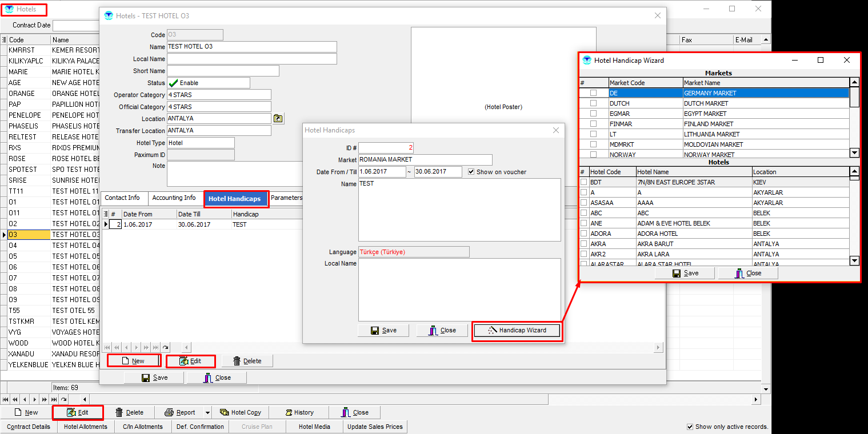Click the location lookup icon beside ANTALYA

pyautogui.click(x=278, y=119)
